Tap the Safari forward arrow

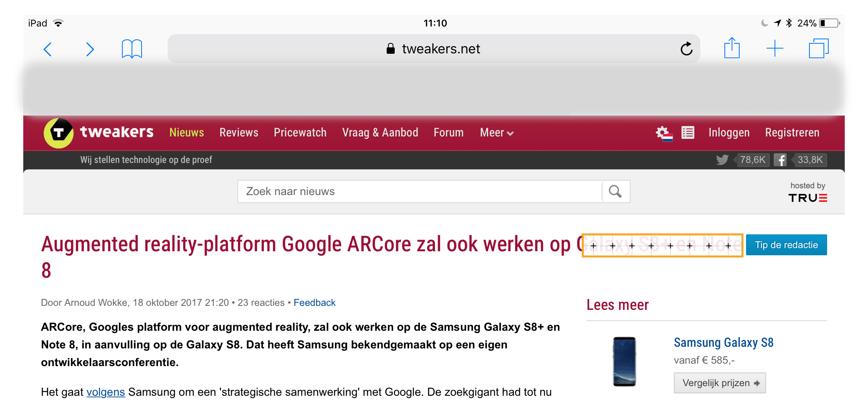click(90, 49)
